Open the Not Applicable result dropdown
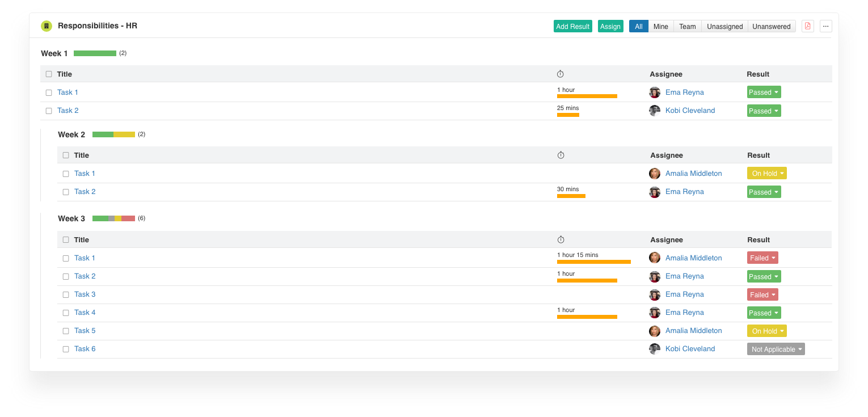The height and width of the screenshot is (417, 868). 776,349
